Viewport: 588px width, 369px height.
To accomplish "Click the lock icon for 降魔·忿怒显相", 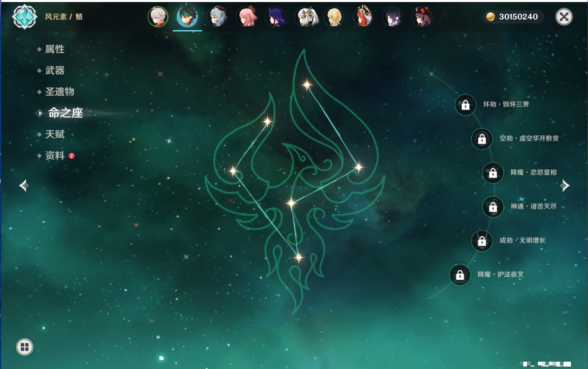I will (493, 172).
